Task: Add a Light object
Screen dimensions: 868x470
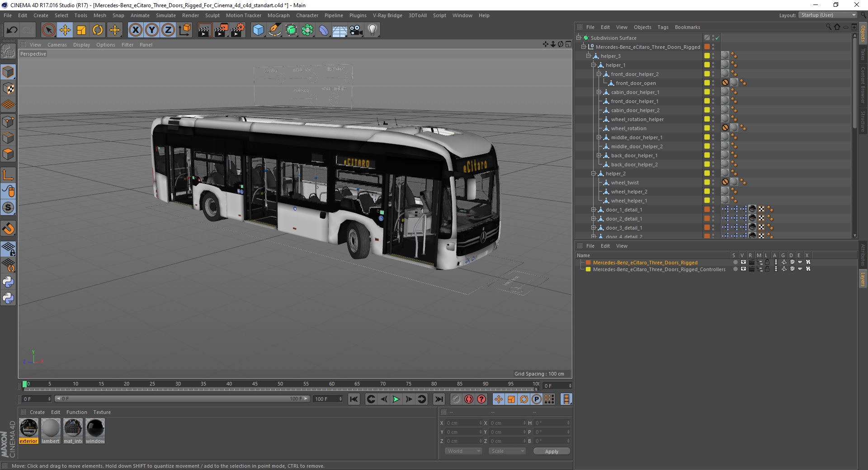Action: click(x=373, y=30)
